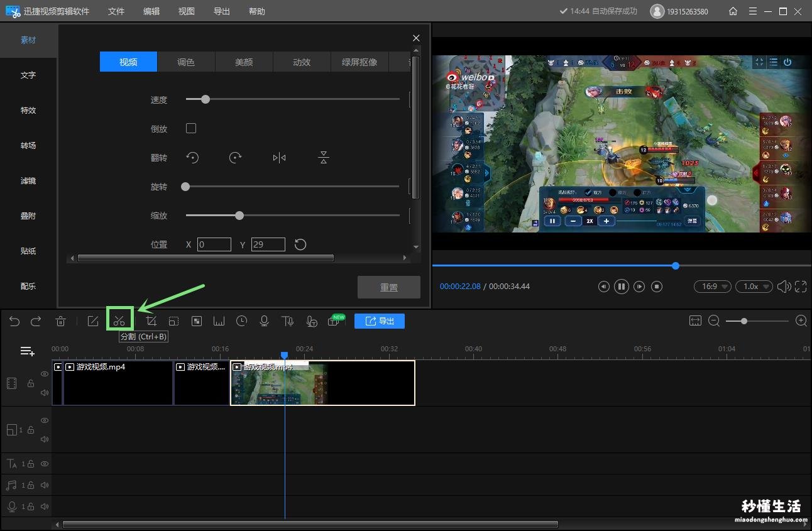Click the preview progress bar handle
This screenshot has width=812, height=531.
[676, 266]
